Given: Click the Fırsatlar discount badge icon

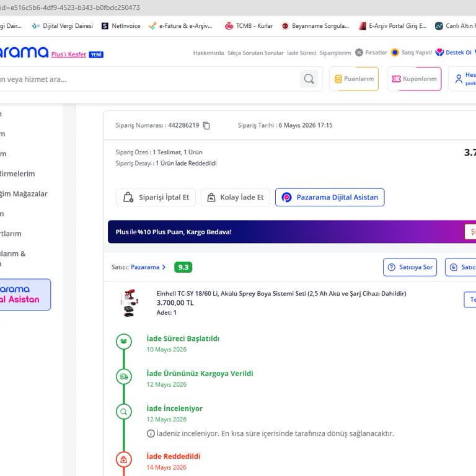Looking at the screenshot, I should pyautogui.click(x=359, y=53).
